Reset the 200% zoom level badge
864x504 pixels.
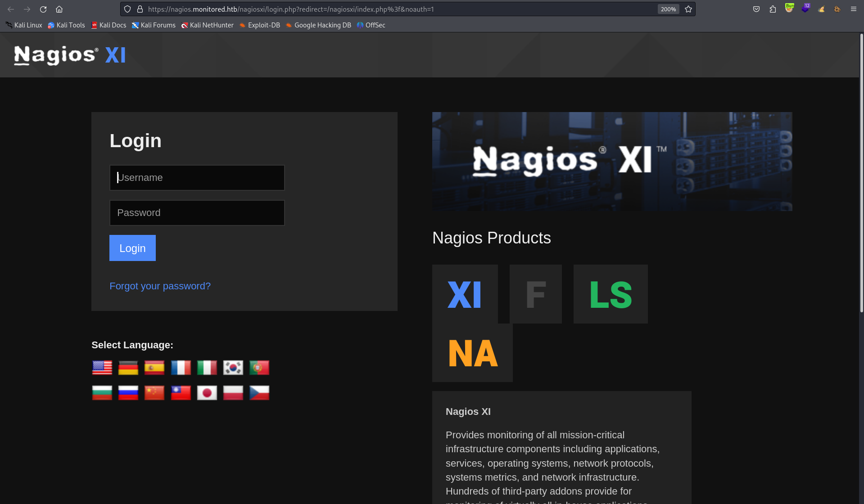pos(668,9)
